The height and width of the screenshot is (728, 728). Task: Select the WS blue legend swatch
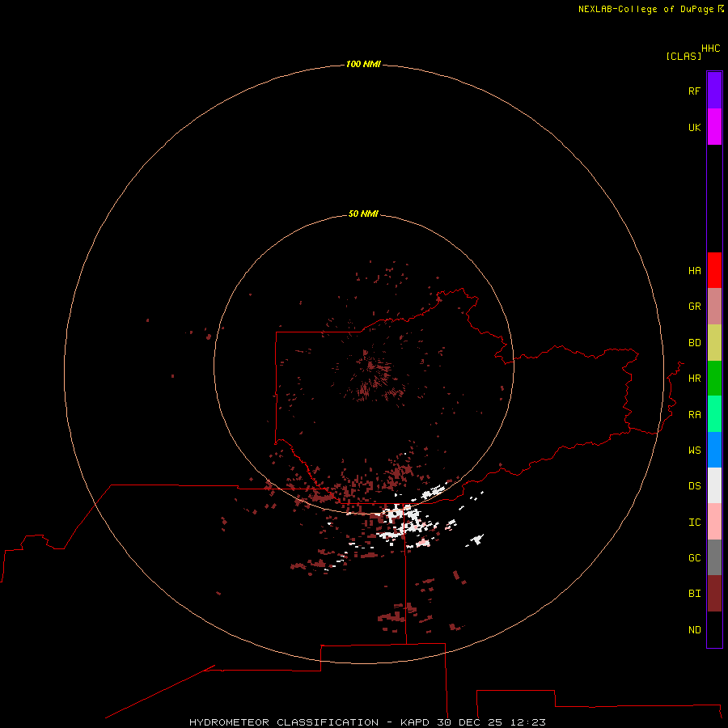(714, 450)
